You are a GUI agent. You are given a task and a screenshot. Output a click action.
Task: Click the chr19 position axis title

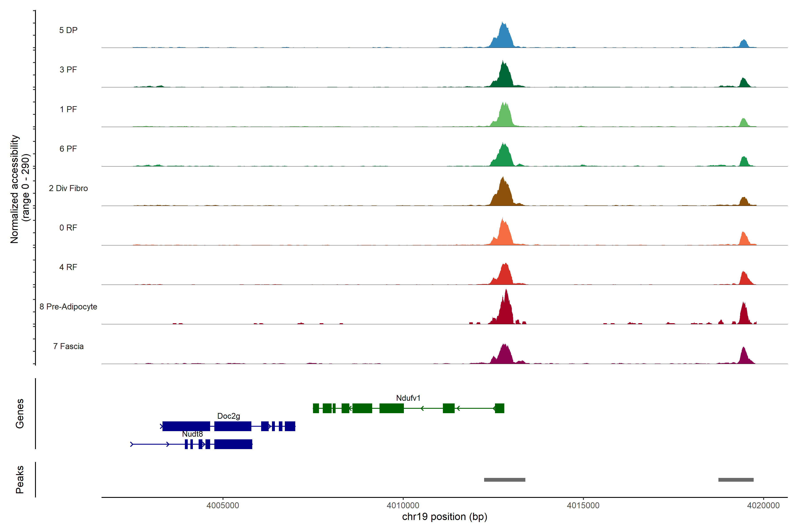coord(444,517)
